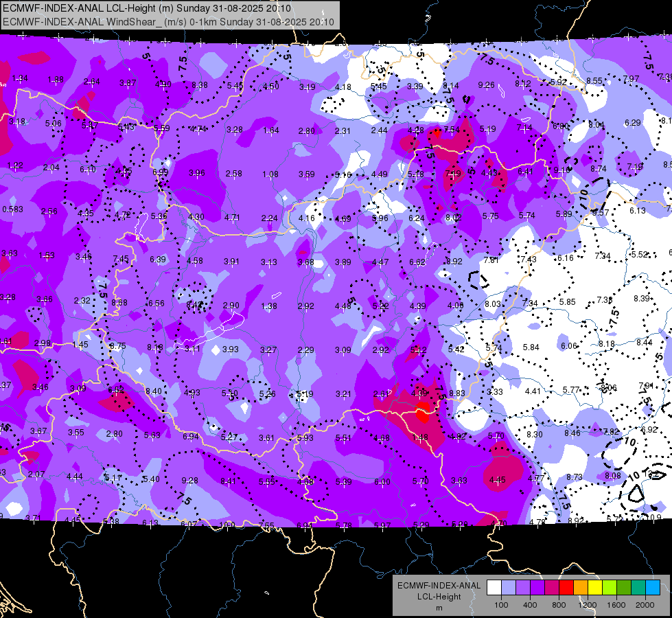Click the wind shear value 1.22

click(15, 165)
